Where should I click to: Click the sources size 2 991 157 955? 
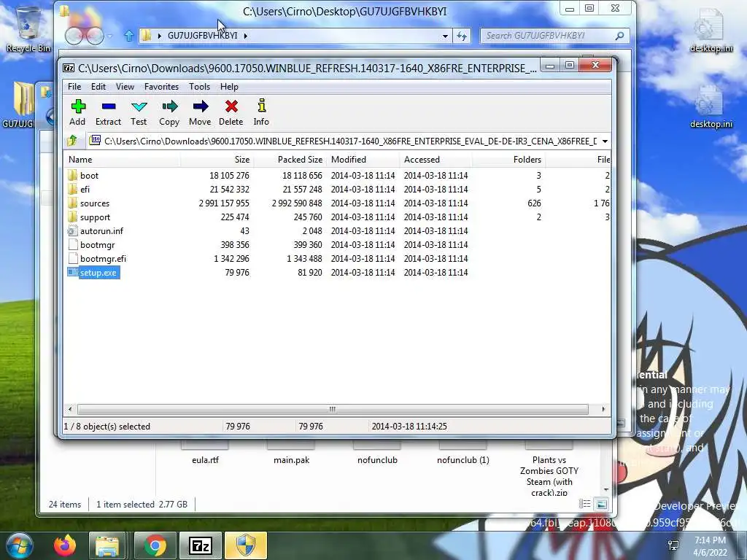(x=224, y=203)
